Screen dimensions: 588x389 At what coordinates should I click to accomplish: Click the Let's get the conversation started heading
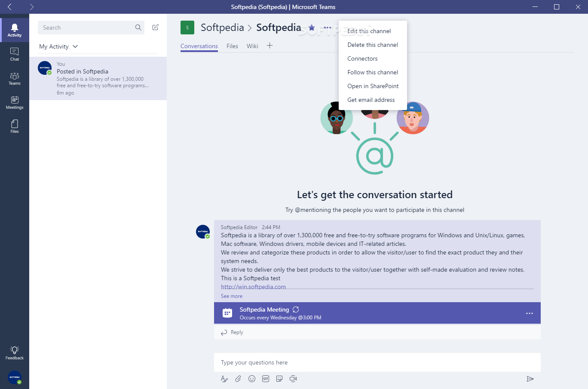[375, 195]
